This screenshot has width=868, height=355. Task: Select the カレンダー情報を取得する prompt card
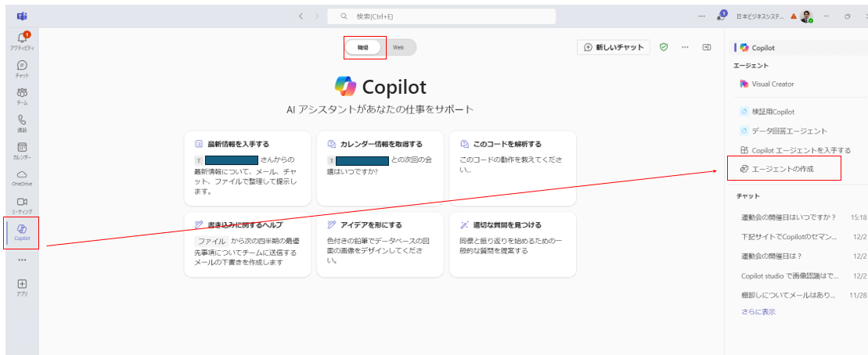click(380, 169)
